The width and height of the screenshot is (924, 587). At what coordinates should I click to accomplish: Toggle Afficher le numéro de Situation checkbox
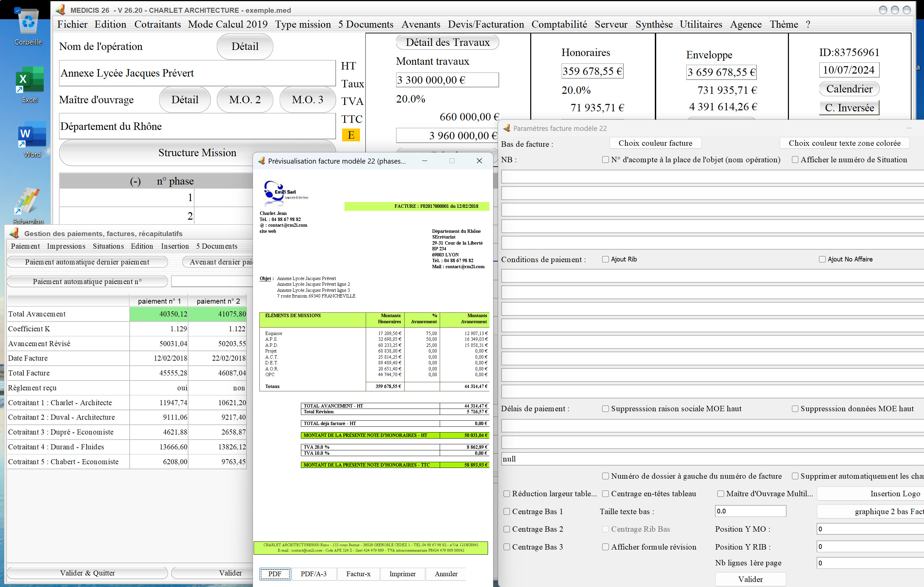click(x=797, y=159)
